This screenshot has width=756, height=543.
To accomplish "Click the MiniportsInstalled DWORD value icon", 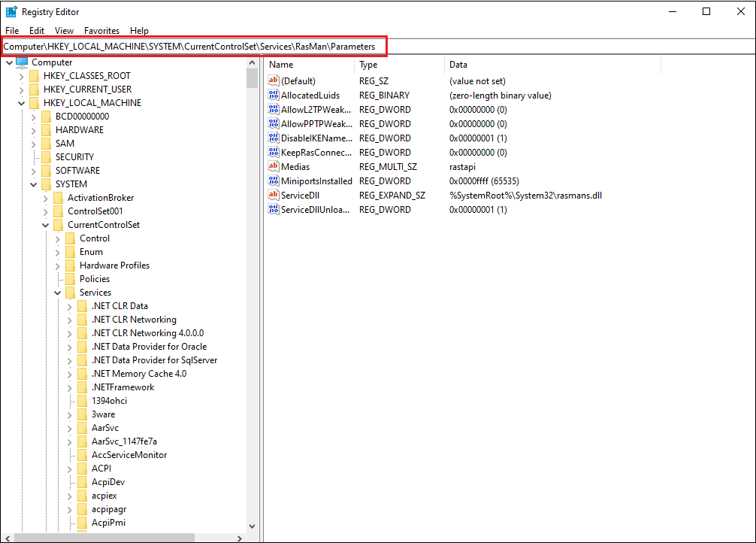I will 274,181.
